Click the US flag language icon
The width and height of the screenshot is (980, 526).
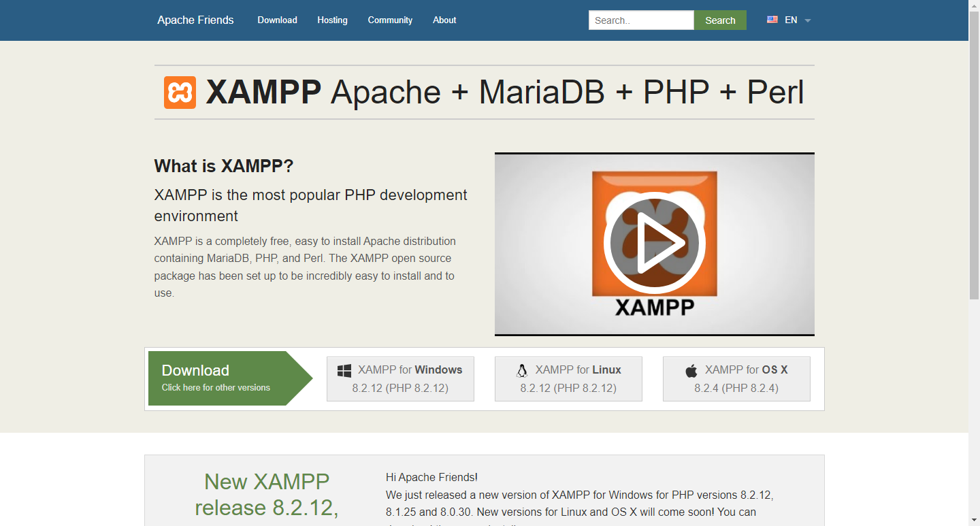coord(772,20)
